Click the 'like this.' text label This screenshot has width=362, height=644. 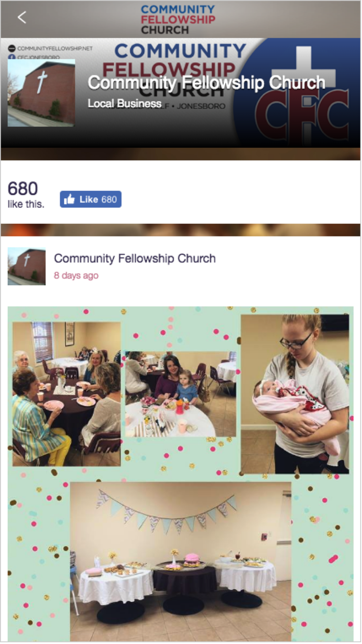pyautogui.click(x=26, y=204)
